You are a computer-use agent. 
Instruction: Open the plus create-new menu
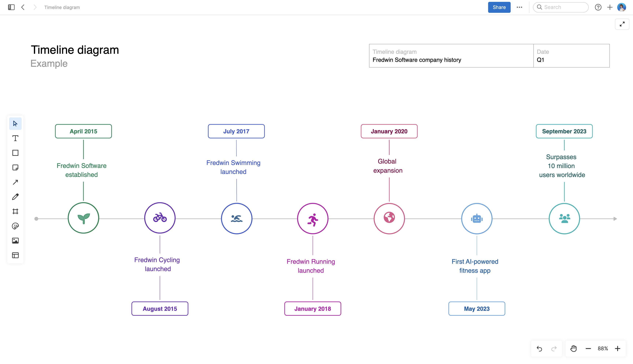point(610,7)
